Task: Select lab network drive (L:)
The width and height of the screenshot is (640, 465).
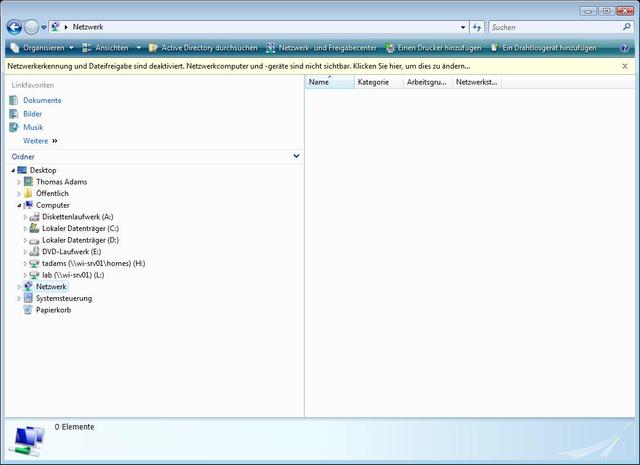Action: pos(73,275)
